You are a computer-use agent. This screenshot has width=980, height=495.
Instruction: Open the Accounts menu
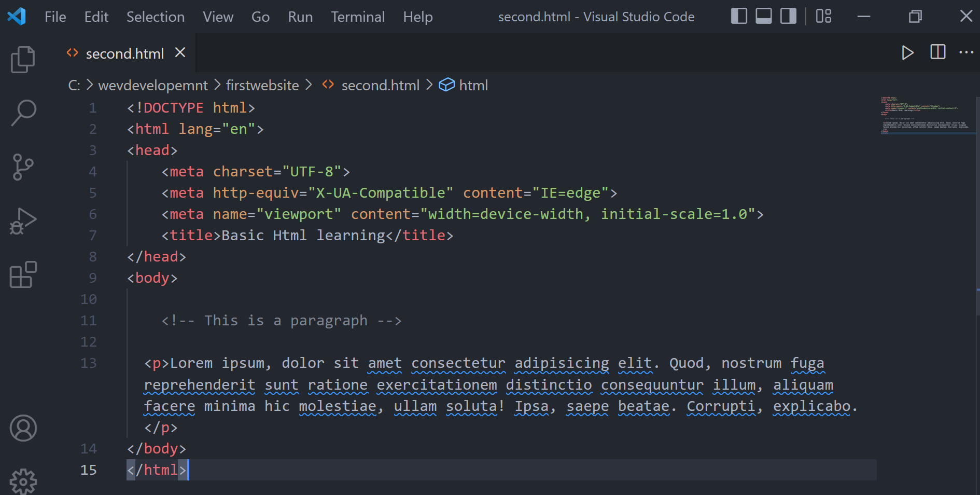pos(23,429)
